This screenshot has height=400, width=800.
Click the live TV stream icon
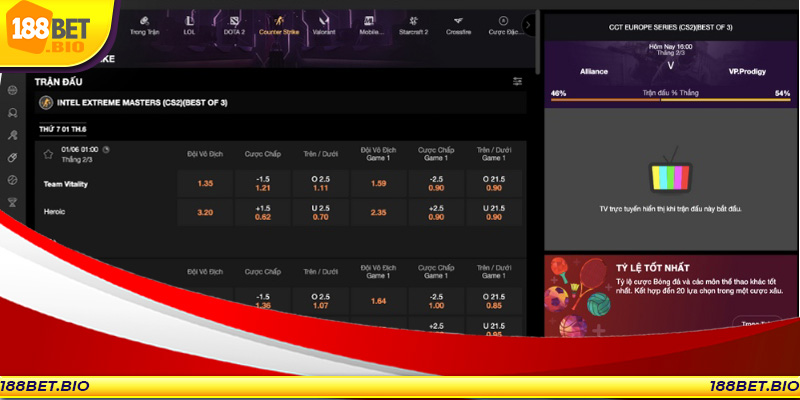click(670, 177)
